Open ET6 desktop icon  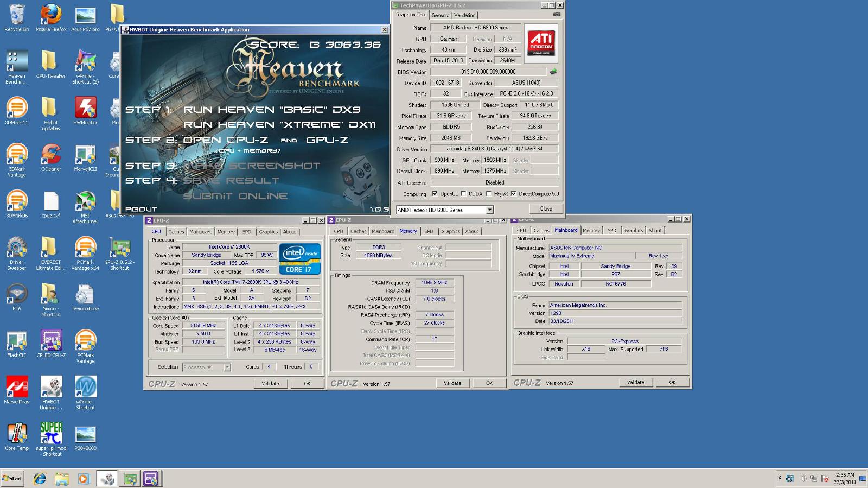point(17,297)
